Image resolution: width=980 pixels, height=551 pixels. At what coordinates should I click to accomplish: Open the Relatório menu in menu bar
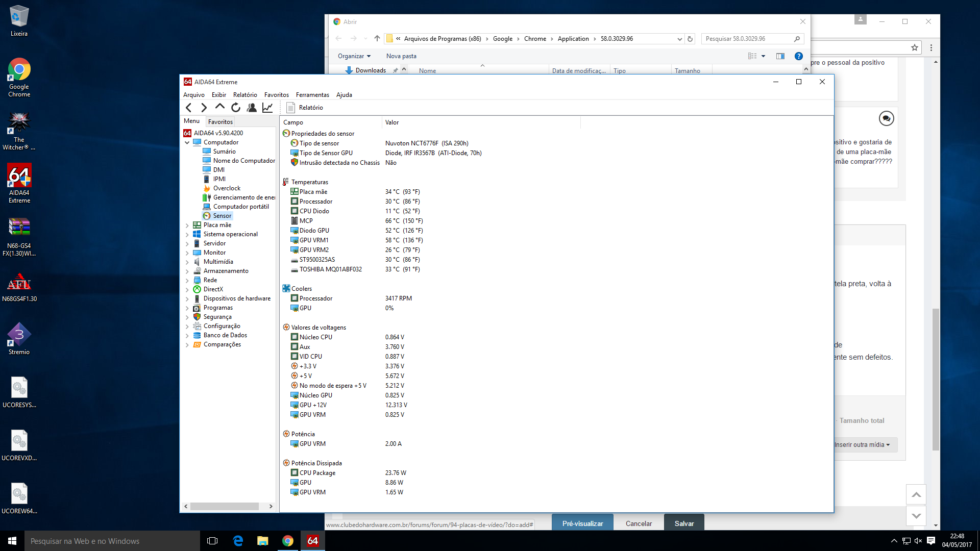click(x=245, y=95)
